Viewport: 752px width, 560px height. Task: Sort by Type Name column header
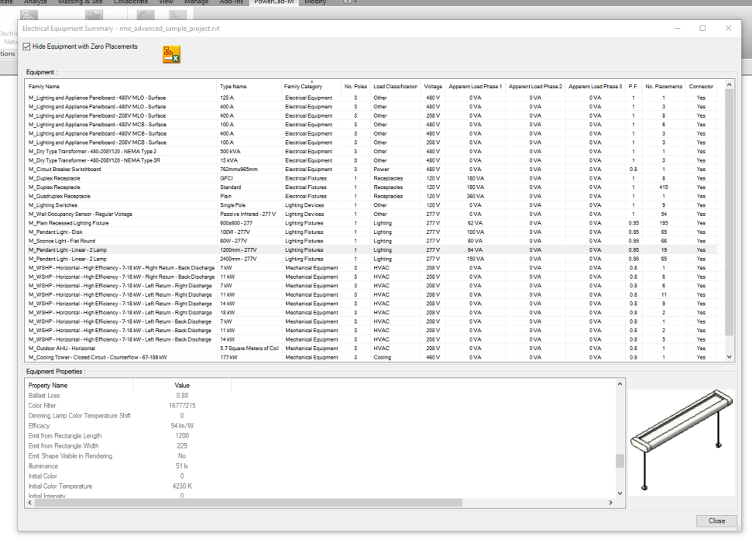pyautogui.click(x=233, y=86)
